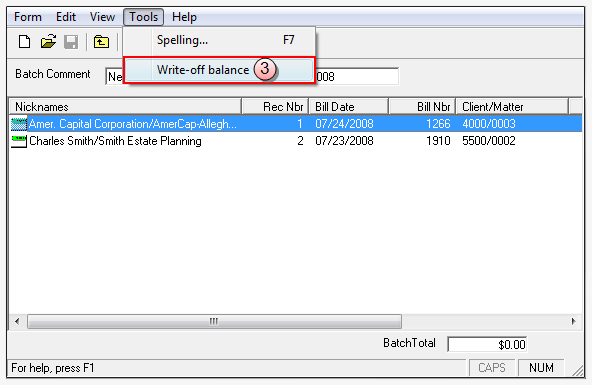This screenshot has height=385, width=592.
Task: Click the New document toolbar icon
Action: pos(25,42)
